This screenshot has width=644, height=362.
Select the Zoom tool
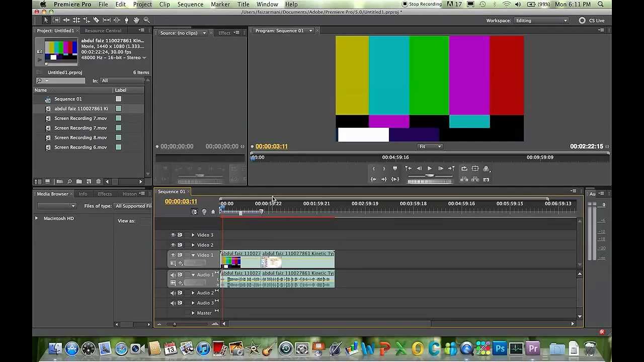click(x=146, y=20)
